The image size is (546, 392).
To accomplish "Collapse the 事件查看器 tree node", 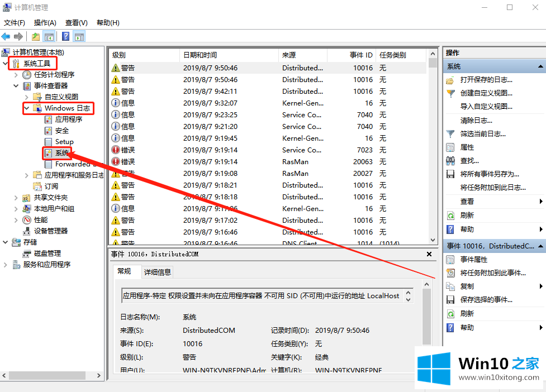I will click(16, 85).
